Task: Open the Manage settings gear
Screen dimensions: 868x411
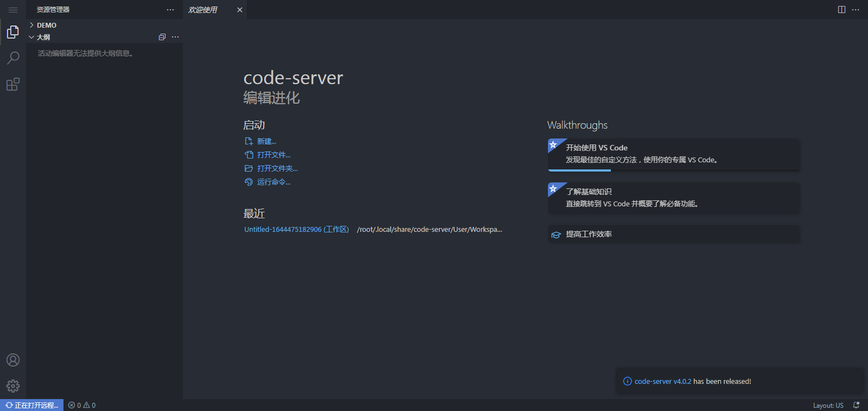Action: pyautogui.click(x=13, y=386)
